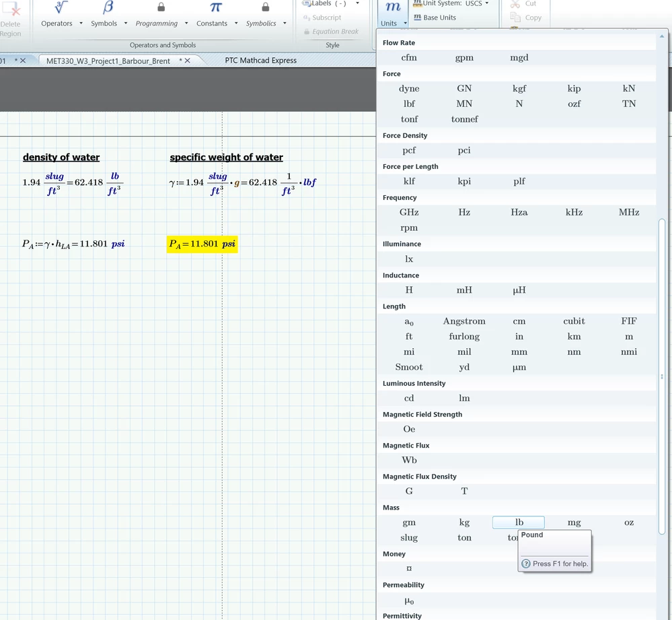Expand the Symbolics dropdown arrow

(x=285, y=24)
